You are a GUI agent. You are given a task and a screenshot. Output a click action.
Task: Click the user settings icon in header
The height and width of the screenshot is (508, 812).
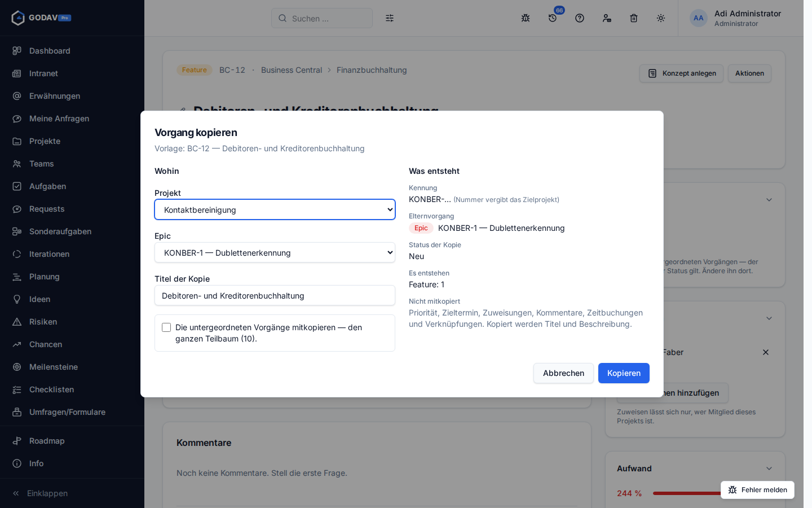607,18
